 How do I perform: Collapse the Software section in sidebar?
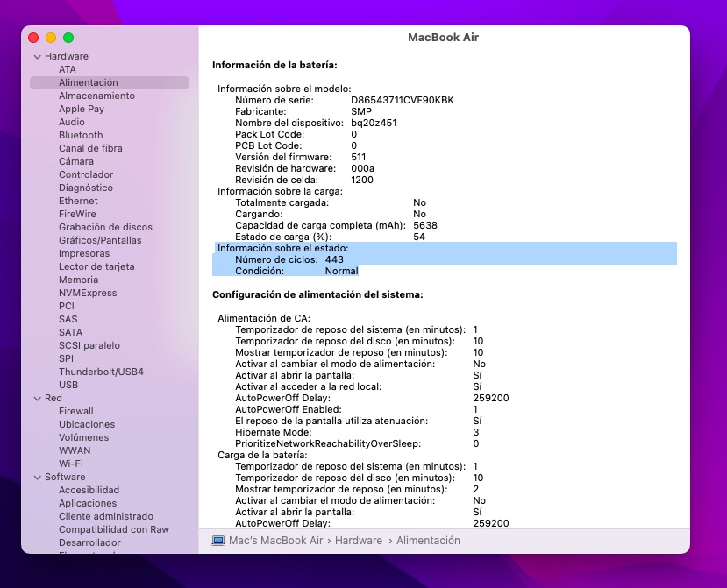pyautogui.click(x=37, y=477)
